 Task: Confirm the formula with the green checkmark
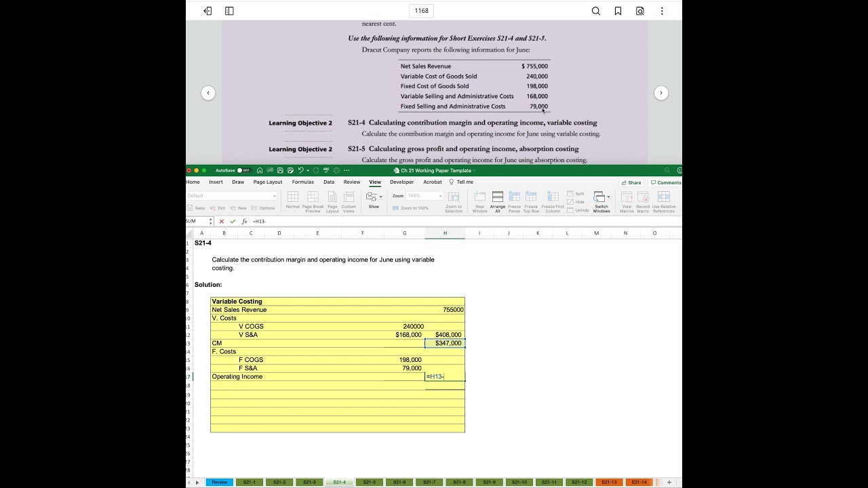(233, 222)
